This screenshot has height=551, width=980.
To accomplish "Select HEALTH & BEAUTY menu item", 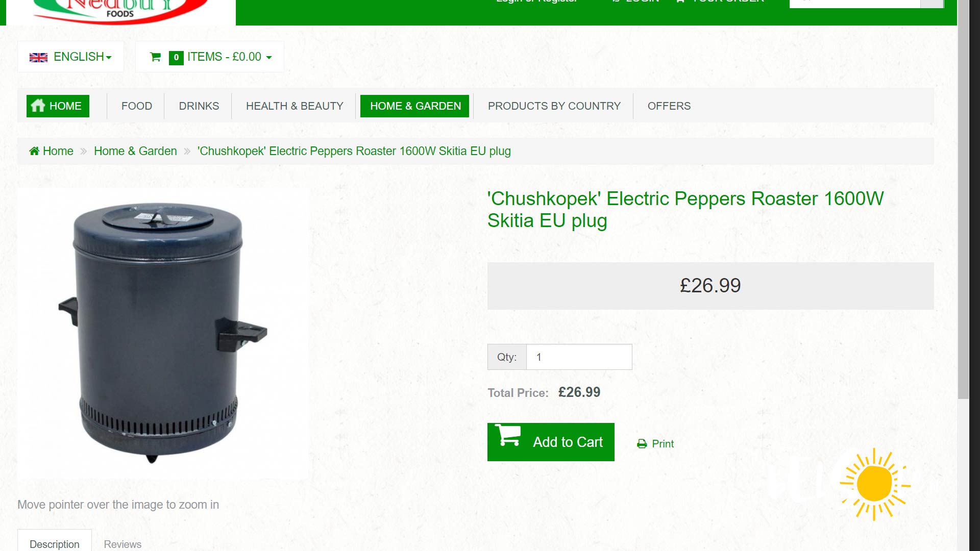I will 295,106.
